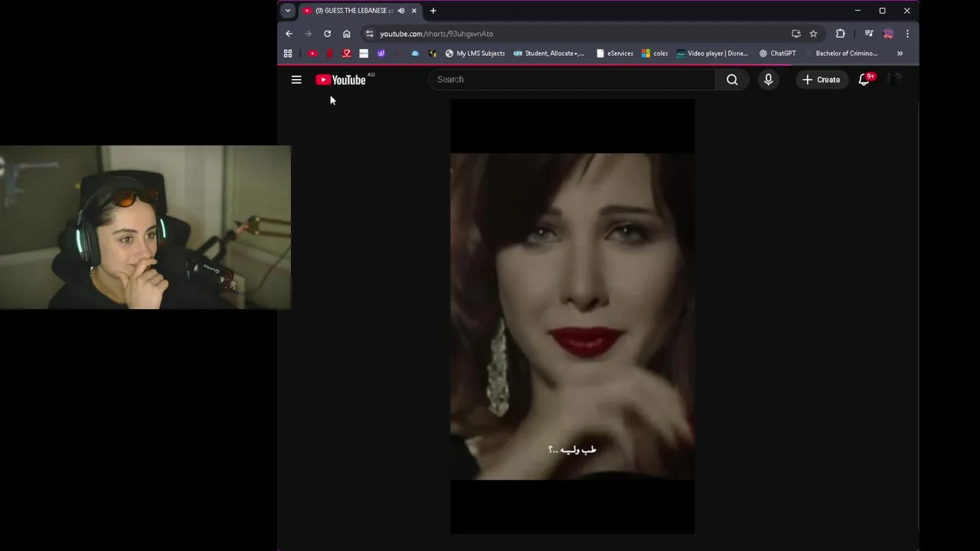This screenshot has width=980, height=551.
Task: Click the webcam overlay thumbnail
Action: 145,227
